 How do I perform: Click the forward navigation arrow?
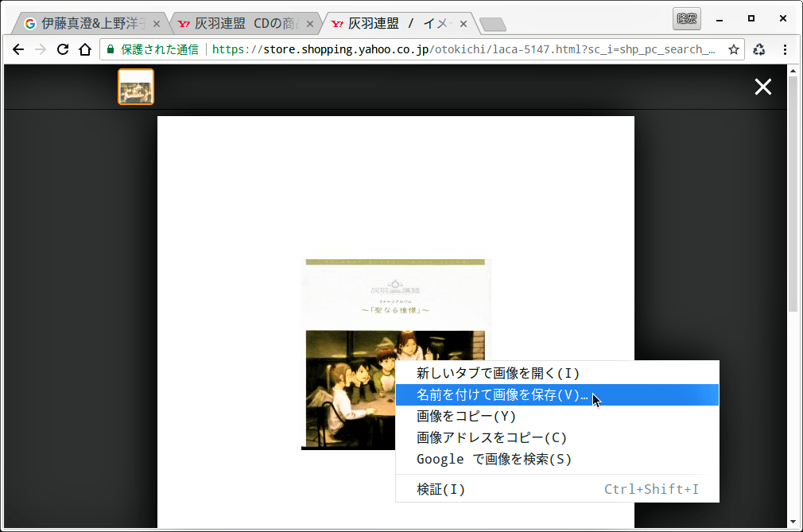(41, 49)
